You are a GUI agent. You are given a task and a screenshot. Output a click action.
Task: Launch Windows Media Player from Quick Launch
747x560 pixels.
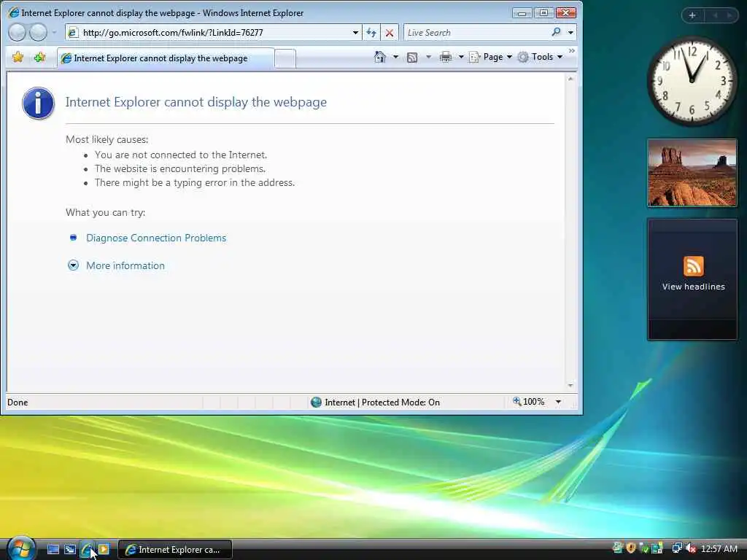tap(104, 550)
